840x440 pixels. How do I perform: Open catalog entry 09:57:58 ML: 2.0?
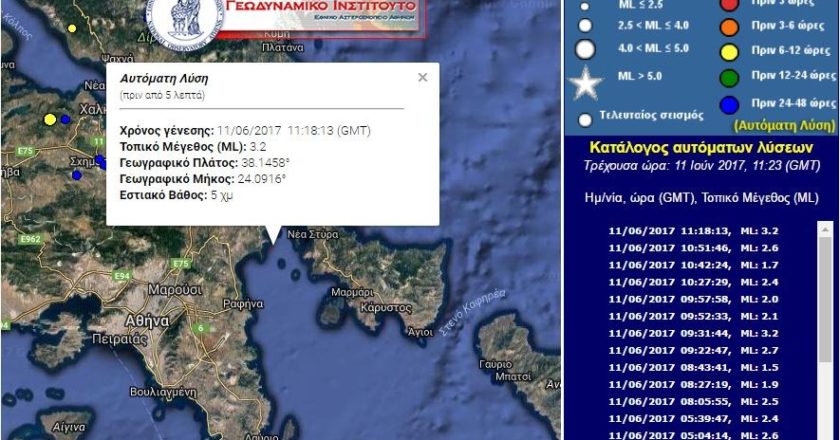tap(693, 300)
